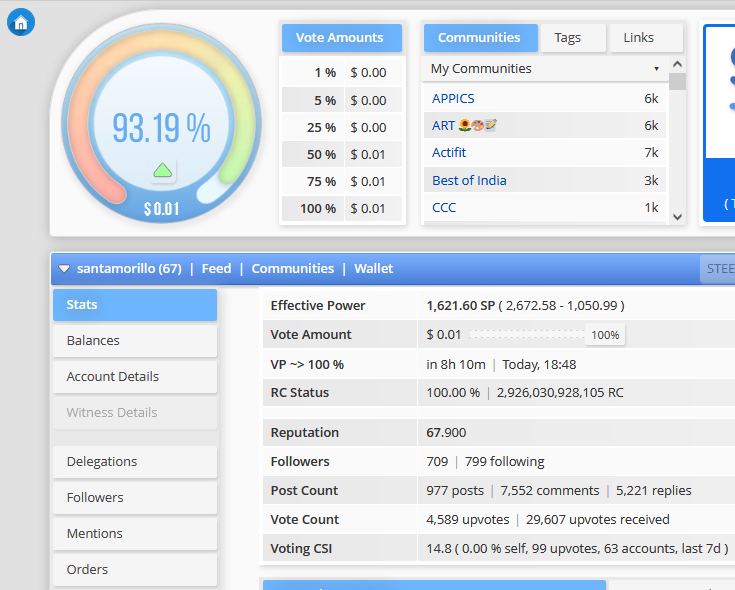Image resolution: width=735 pixels, height=590 pixels.
Task: Click the 799 following text
Action: [x=504, y=462]
